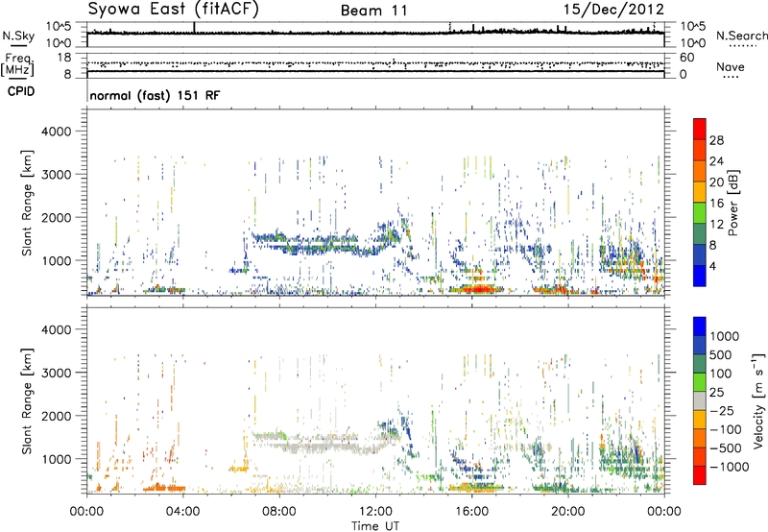Click 'Slant Range [km]' label of the power panel

pyautogui.click(x=27, y=203)
